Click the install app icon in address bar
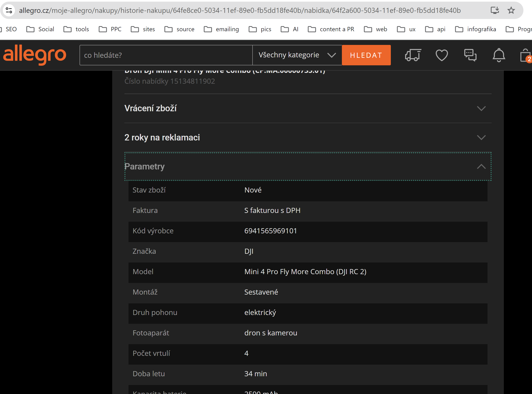 point(495,10)
